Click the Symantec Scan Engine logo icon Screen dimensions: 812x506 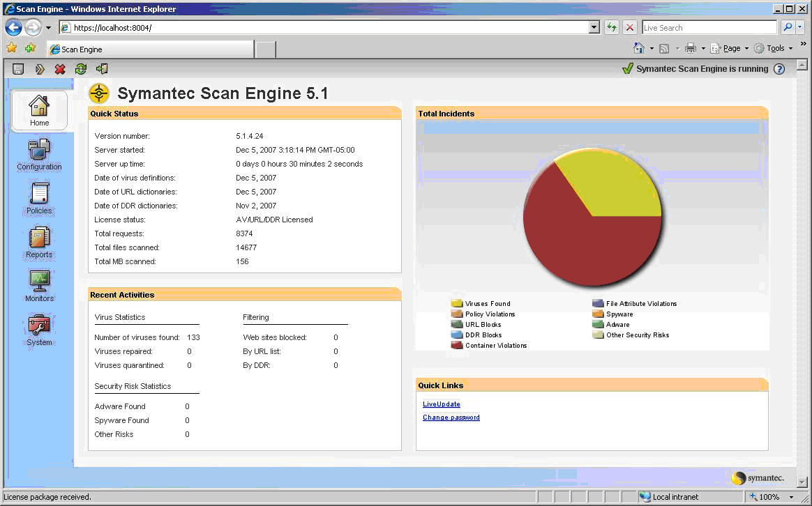click(x=99, y=93)
